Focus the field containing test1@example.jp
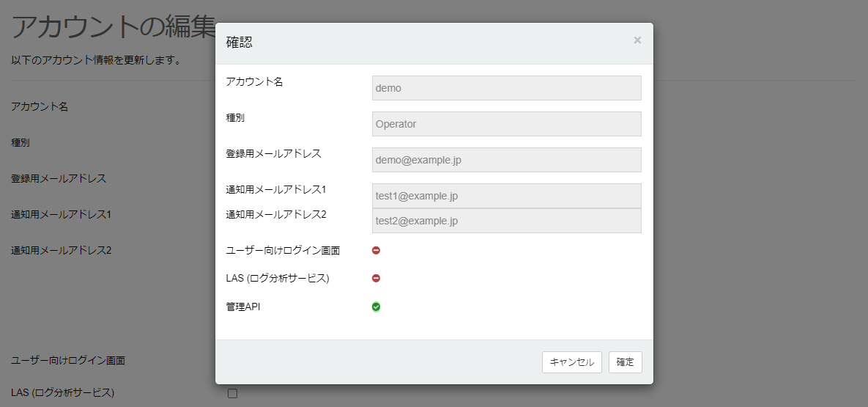Image resolution: width=868 pixels, height=407 pixels. (506, 196)
